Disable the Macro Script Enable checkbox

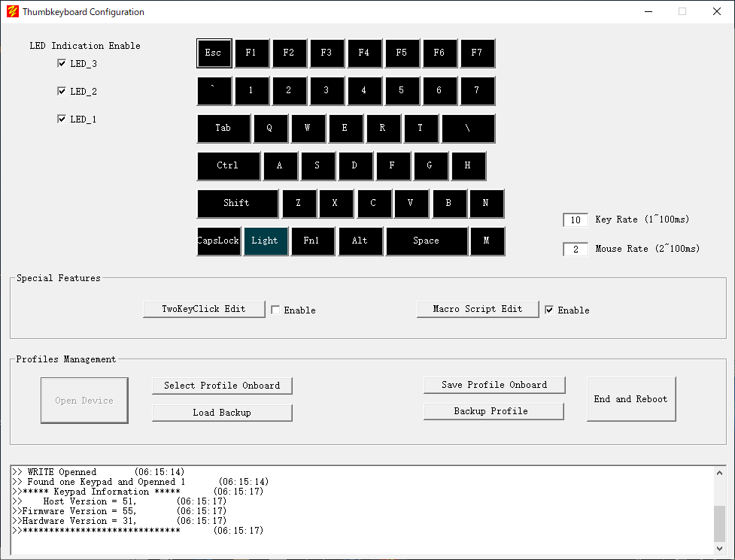pos(549,310)
